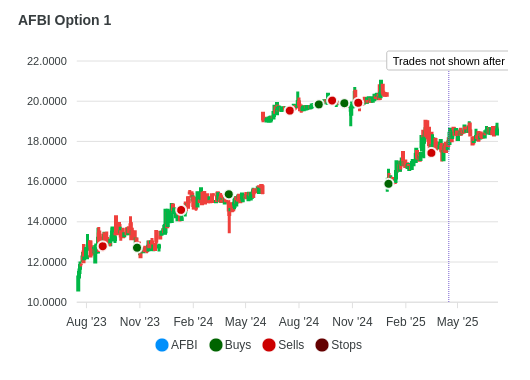This screenshot has height=380, width=530.
Task: Toggle the Buys legend series
Action: coord(230,345)
